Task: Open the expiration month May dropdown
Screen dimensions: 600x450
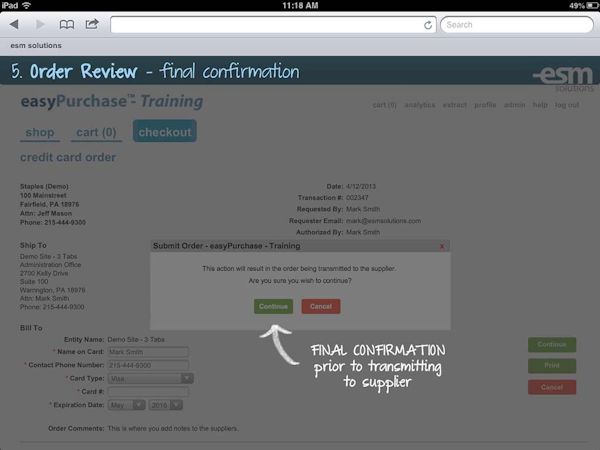Action: pos(126,405)
